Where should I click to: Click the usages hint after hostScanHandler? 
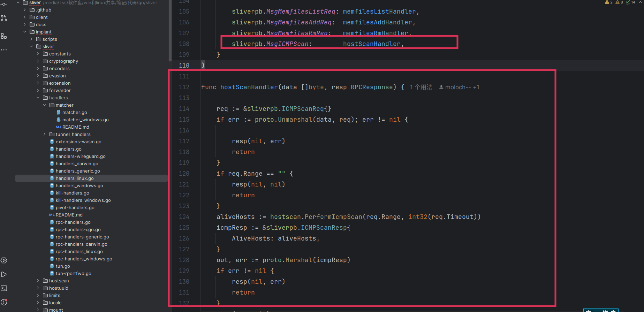[421, 87]
